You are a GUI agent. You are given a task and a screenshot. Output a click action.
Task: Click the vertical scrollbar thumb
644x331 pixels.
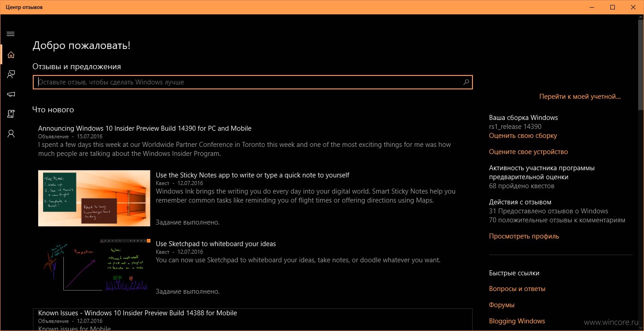pos(641,64)
